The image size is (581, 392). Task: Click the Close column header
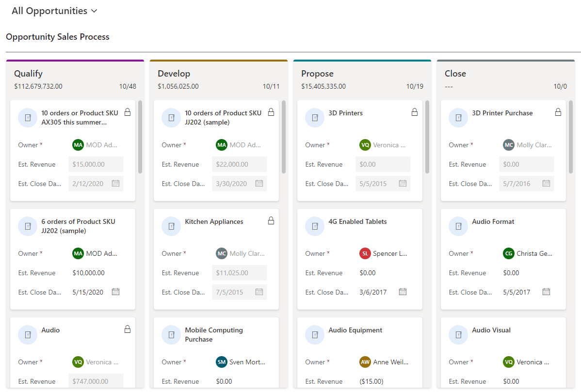point(455,74)
